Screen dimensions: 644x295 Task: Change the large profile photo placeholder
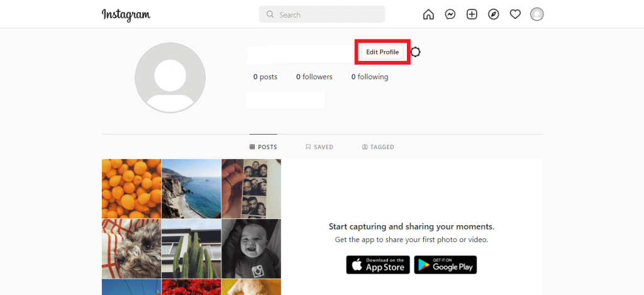[170, 77]
